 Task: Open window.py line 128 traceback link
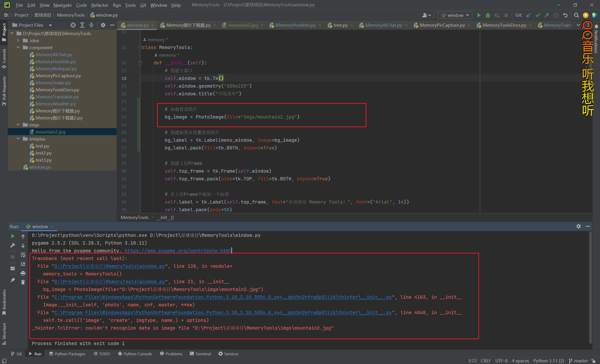click(109, 266)
